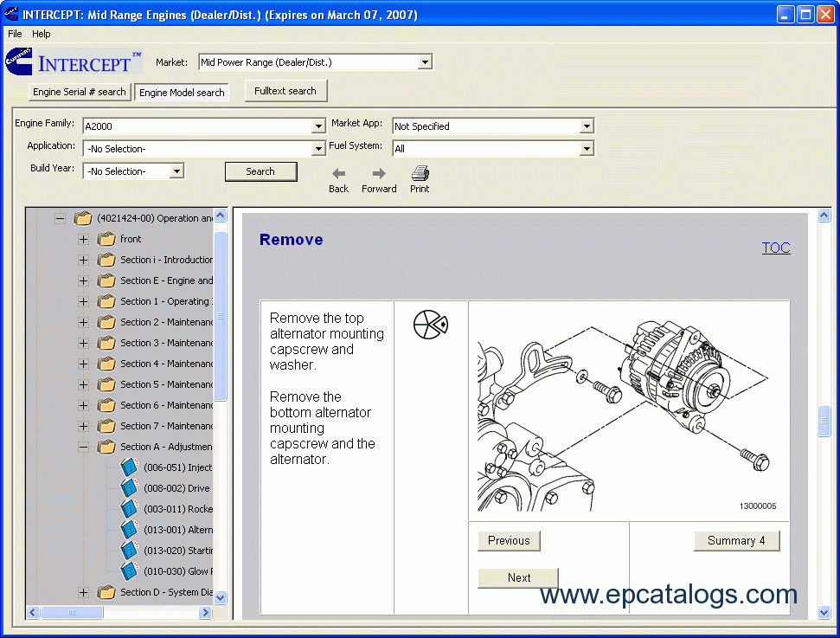The image size is (840, 638).
Task: Click the TOC link
Action: 776,248
